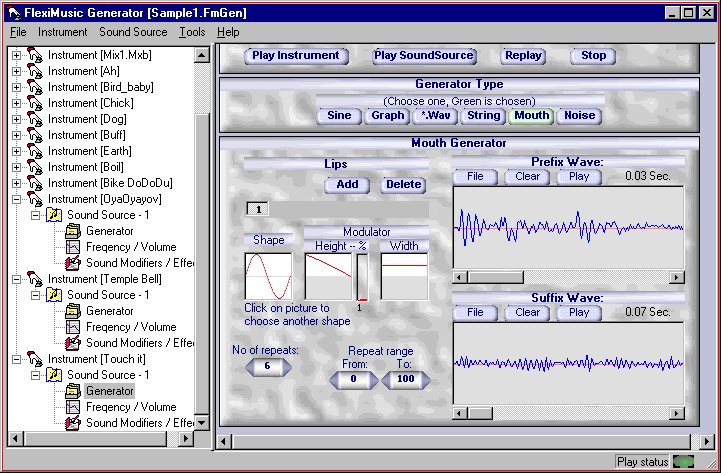Click Sound Modifiers icon under Temple Bell
Image resolution: width=721 pixels, height=473 pixels.
[73, 343]
